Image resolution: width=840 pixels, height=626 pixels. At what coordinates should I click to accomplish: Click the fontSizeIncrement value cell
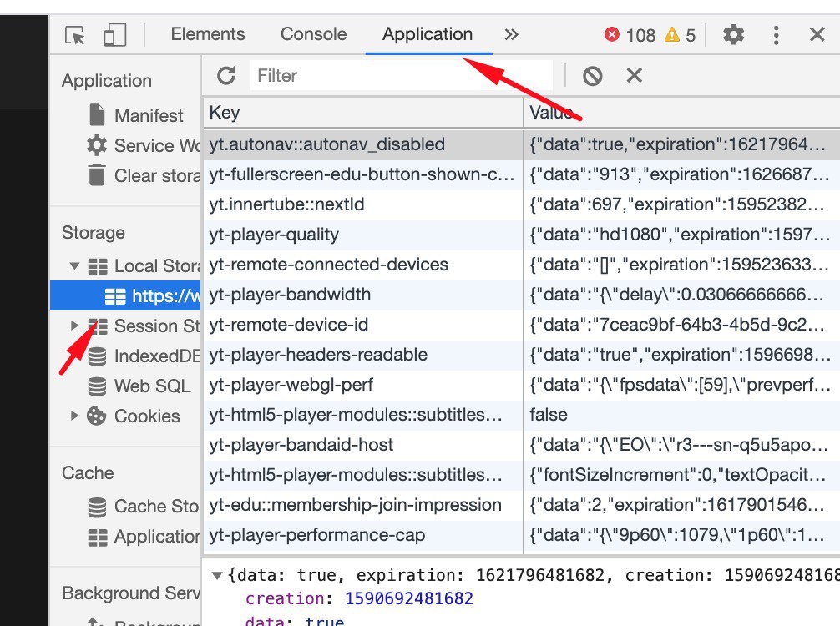(682, 475)
